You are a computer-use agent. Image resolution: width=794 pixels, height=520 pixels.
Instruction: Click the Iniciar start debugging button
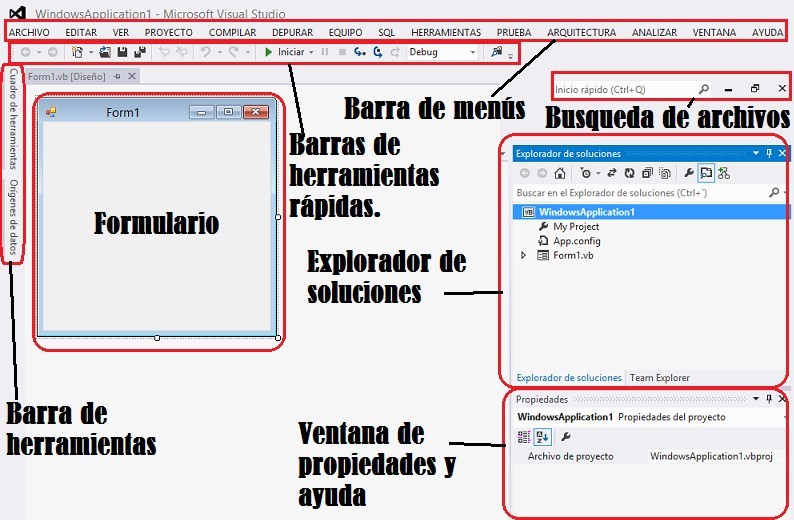pos(285,52)
